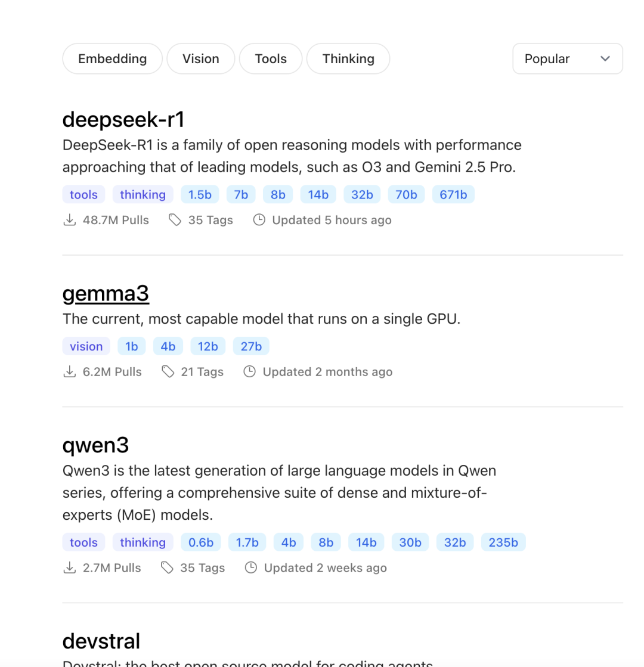Viewport: 644px width, 667px height.
Task: Click the clock icon beside Updated 2 months ago
Action: [250, 372]
